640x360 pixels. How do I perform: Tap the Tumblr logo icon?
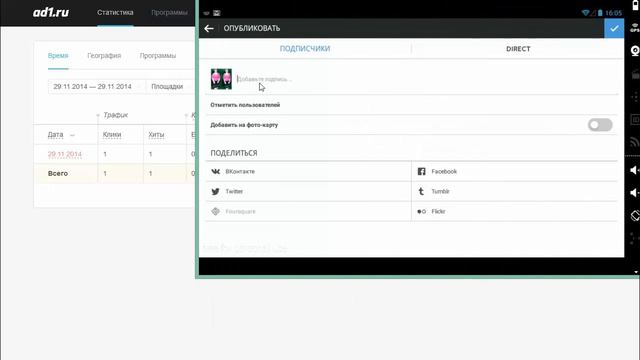(x=421, y=191)
